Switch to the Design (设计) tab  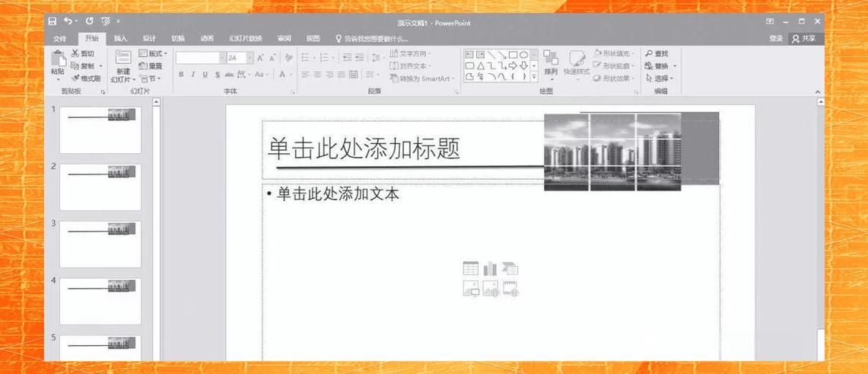[x=149, y=39]
